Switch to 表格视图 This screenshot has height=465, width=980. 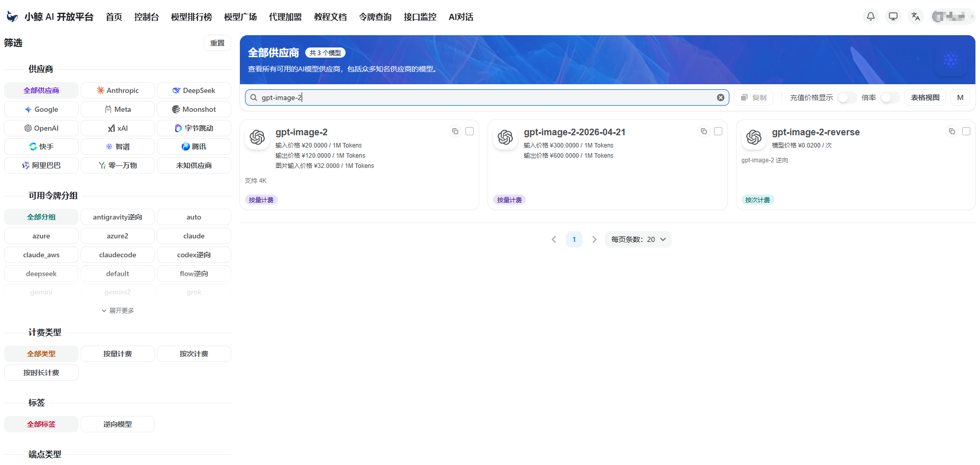tap(925, 97)
